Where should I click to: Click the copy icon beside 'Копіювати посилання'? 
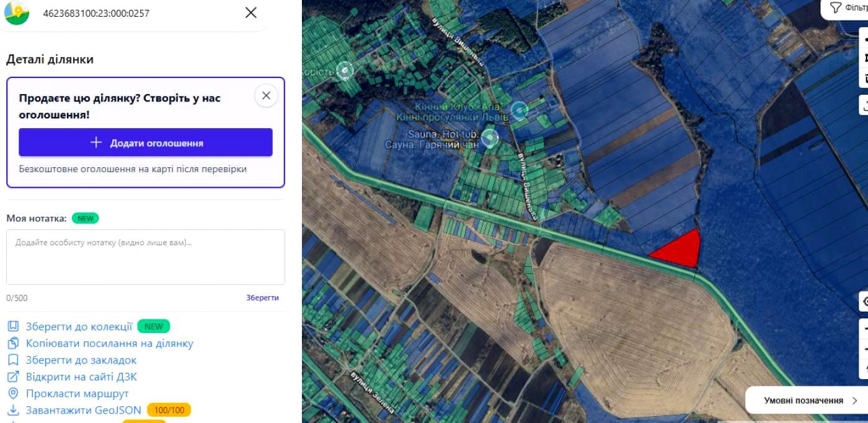tap(14, 343)
